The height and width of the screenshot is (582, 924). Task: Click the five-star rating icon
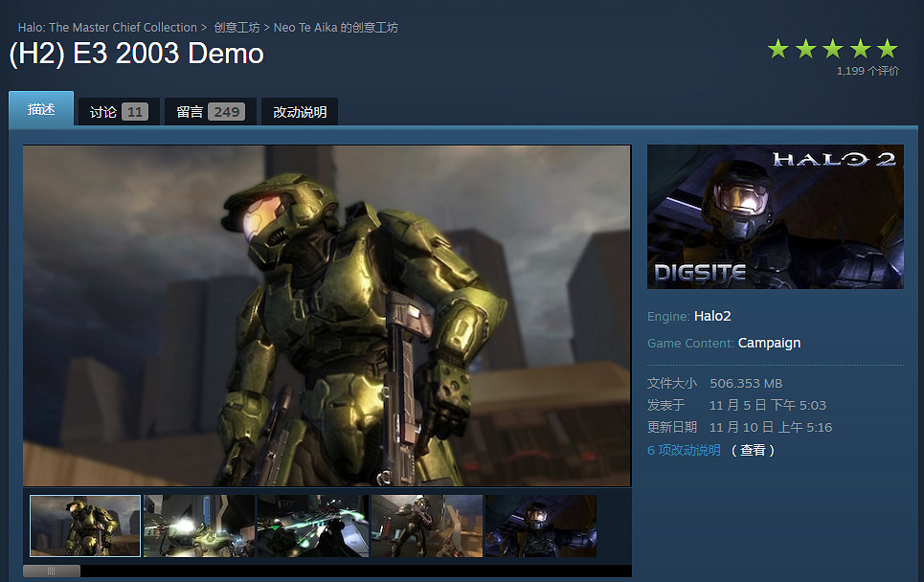pyautogui.click(x=832, y=49)
